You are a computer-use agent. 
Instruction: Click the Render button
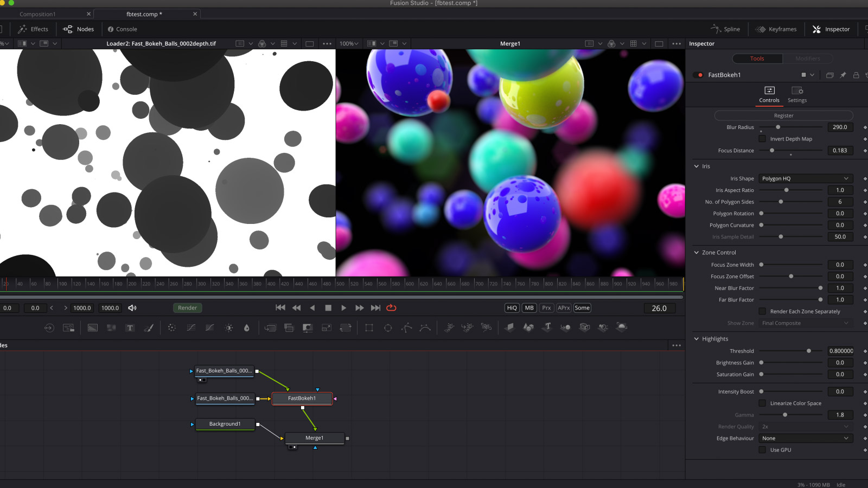coord(187,308)
